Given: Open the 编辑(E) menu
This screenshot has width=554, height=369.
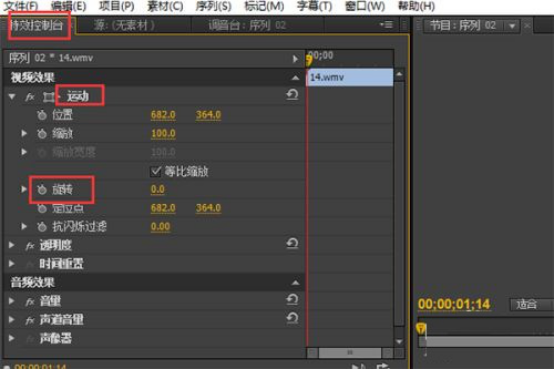Looking at the screenshot, I should 68,6.
